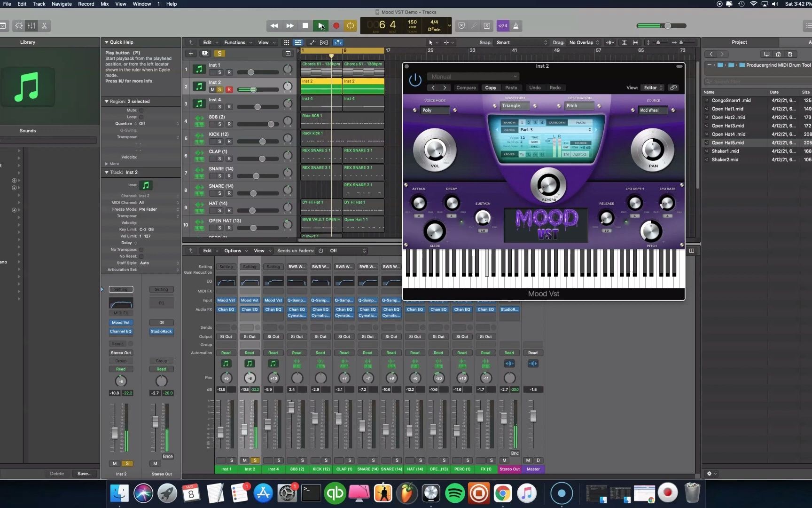Screen dimensions: 812x508
Task: Click the Duplicate Track icon
Action: 205,54
